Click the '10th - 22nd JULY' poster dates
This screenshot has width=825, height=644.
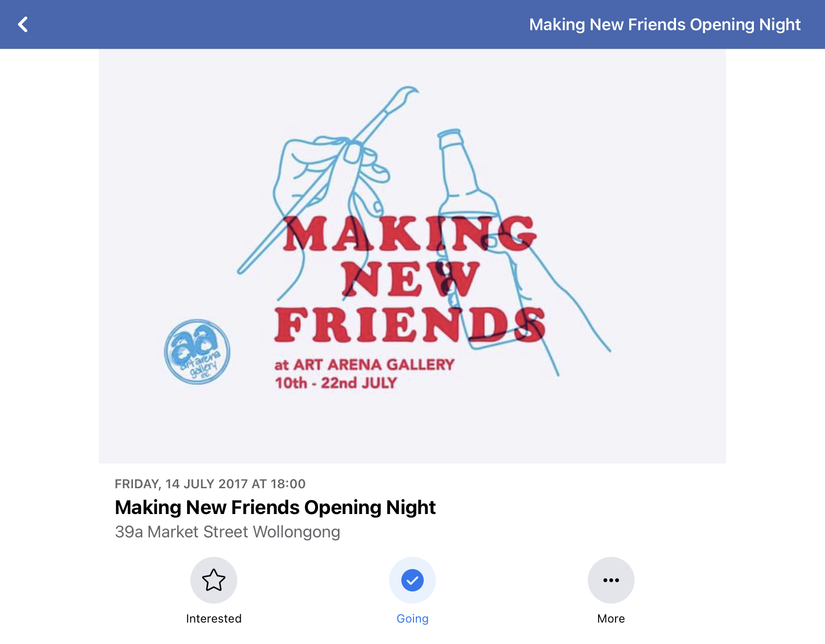336,383
